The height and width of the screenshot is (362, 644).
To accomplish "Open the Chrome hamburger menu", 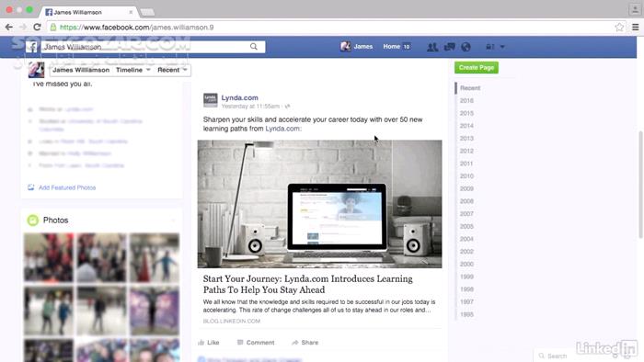I will [636, 28].
